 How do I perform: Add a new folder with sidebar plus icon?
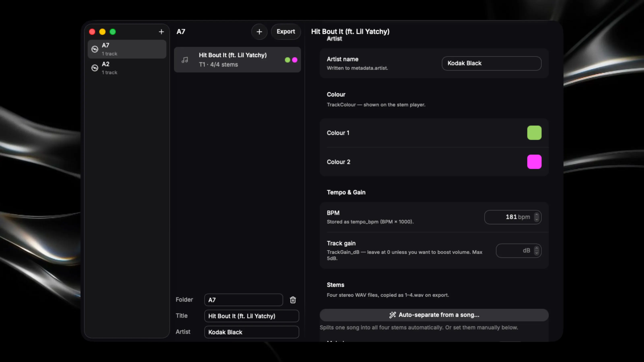(161, 32)
